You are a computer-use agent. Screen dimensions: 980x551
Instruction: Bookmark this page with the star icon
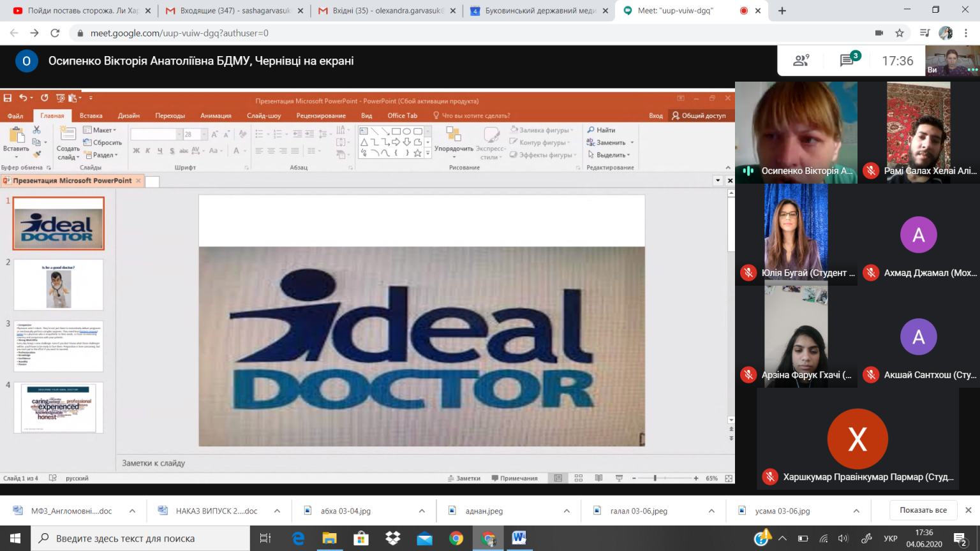[x=900, y=33]
